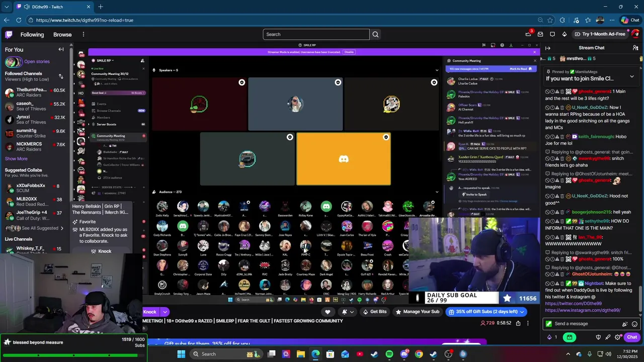Click Manage Your Sub button
The height and width of the screenshot is (362, 644).
click(x=417, y=312)
